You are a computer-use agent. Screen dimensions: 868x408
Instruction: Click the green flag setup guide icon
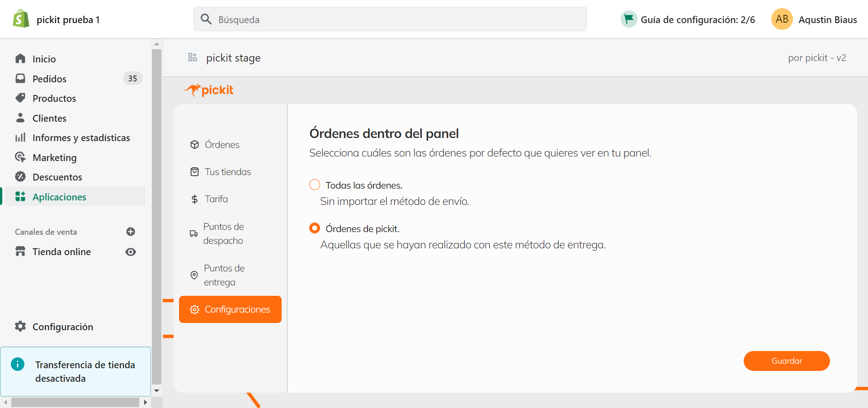[x=628, y=19]
